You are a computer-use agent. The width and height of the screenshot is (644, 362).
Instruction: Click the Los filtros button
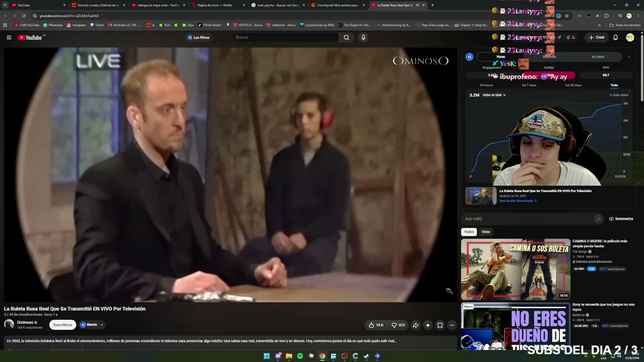coord(198,37)
